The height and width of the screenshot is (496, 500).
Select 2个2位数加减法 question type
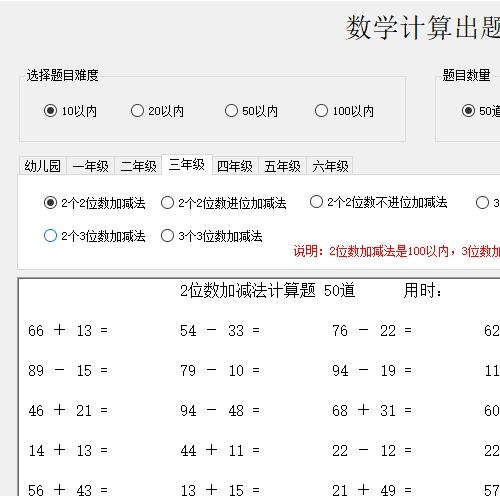[95, 203]
